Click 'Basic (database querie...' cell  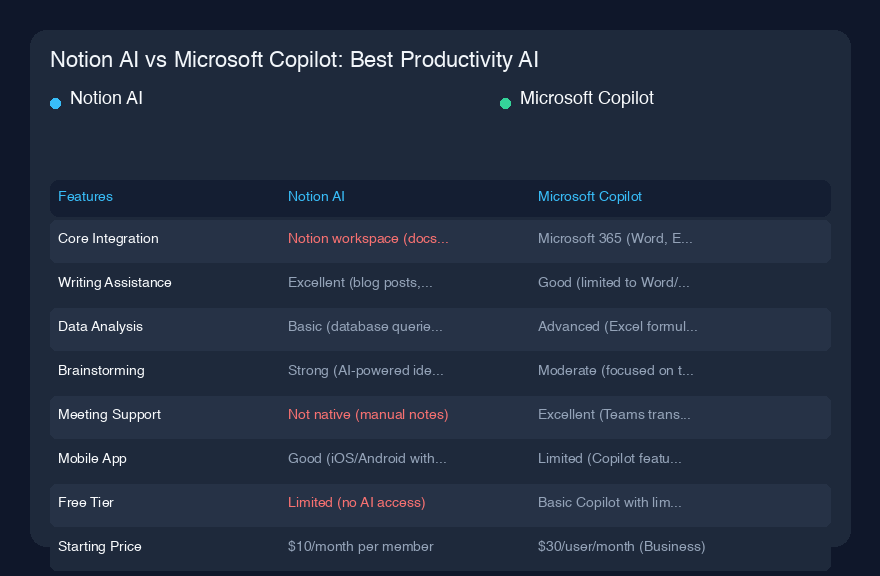tap(365, 327)
